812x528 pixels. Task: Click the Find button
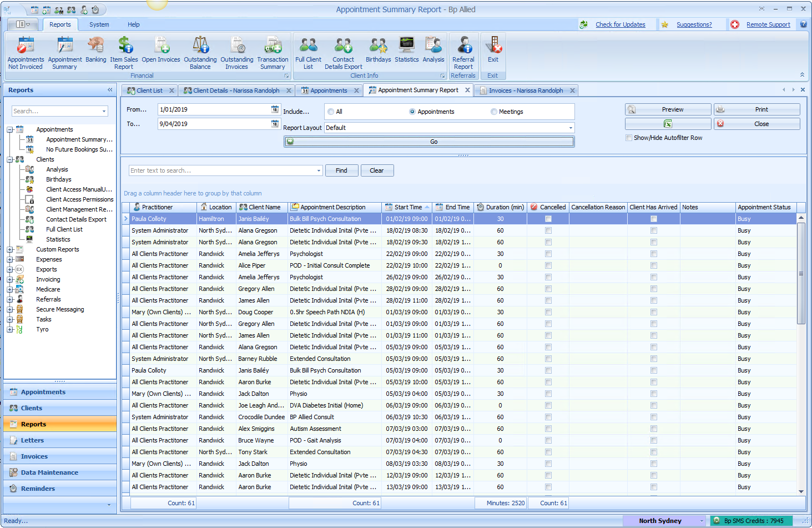(x=341, y=170)
